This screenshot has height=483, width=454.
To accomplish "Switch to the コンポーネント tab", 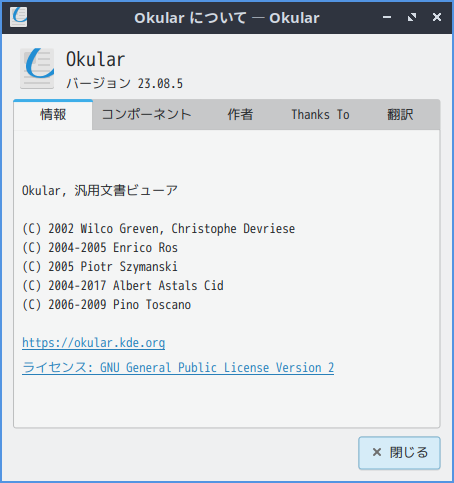I will 146,115.
